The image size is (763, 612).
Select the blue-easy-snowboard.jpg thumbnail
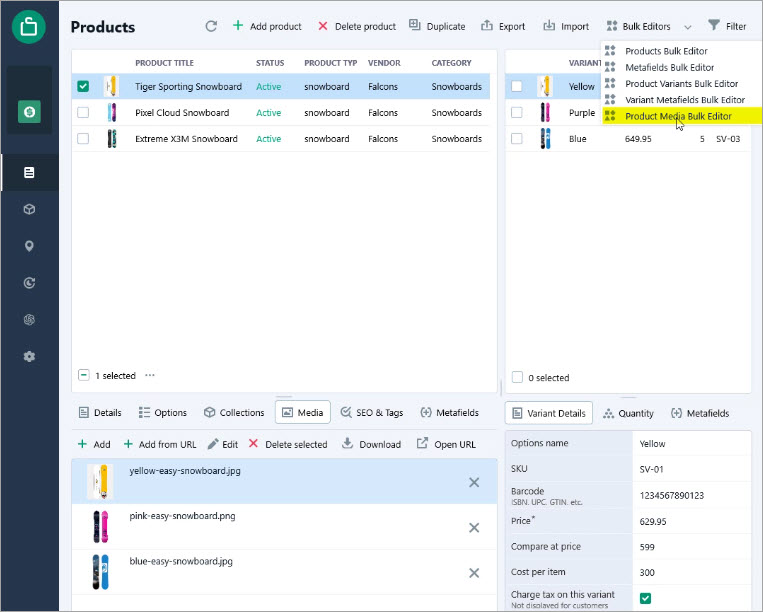[101, 572]
